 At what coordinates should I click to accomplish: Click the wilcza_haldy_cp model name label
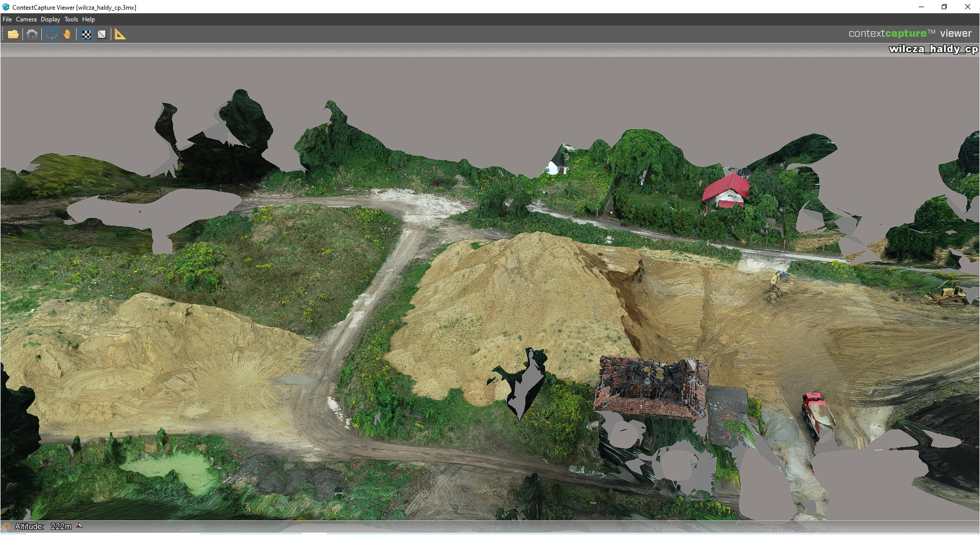coord(933,49)
